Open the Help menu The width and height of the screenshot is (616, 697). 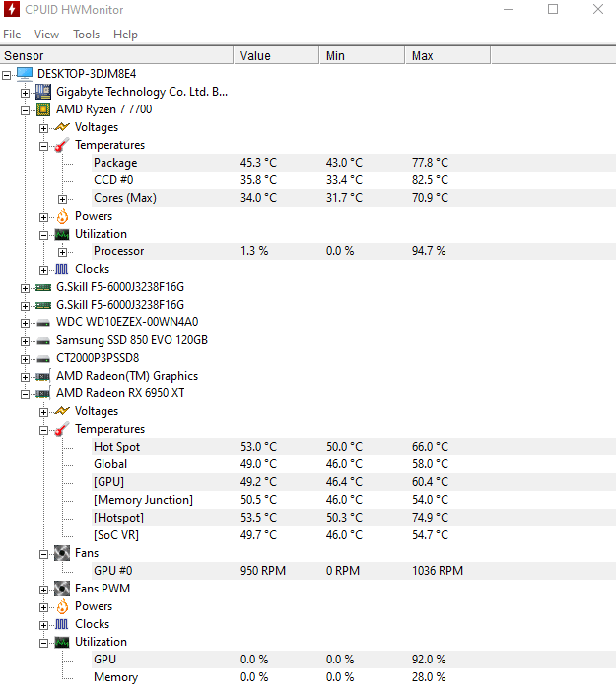point(125,34)
